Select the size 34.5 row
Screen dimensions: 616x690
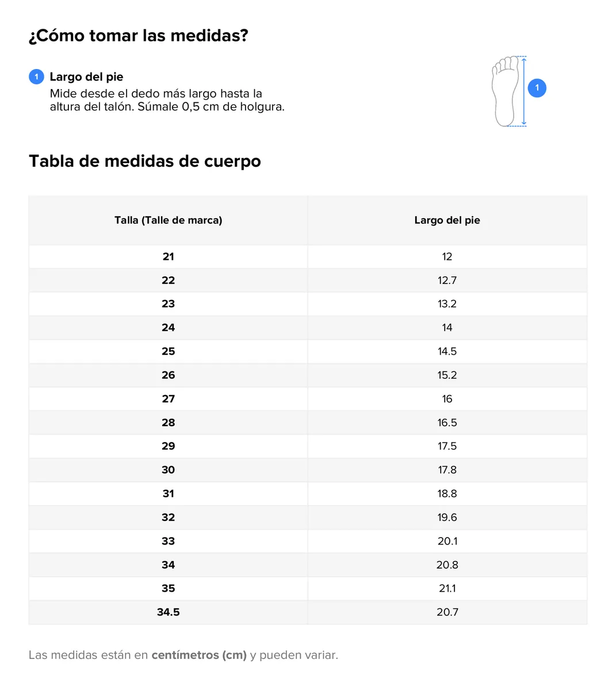308,612
